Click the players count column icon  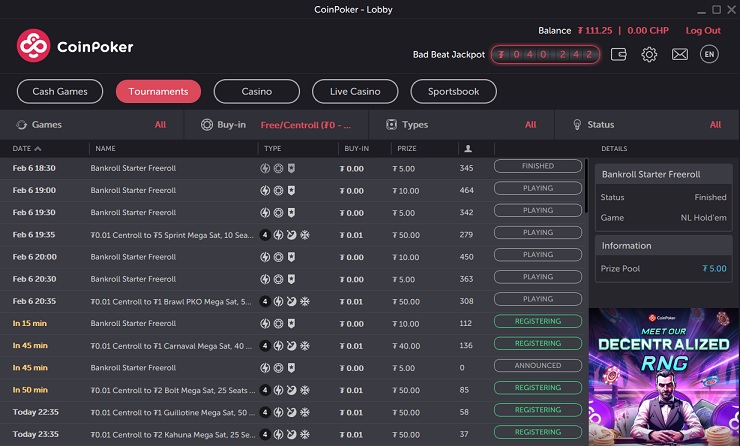click(468, 149)
